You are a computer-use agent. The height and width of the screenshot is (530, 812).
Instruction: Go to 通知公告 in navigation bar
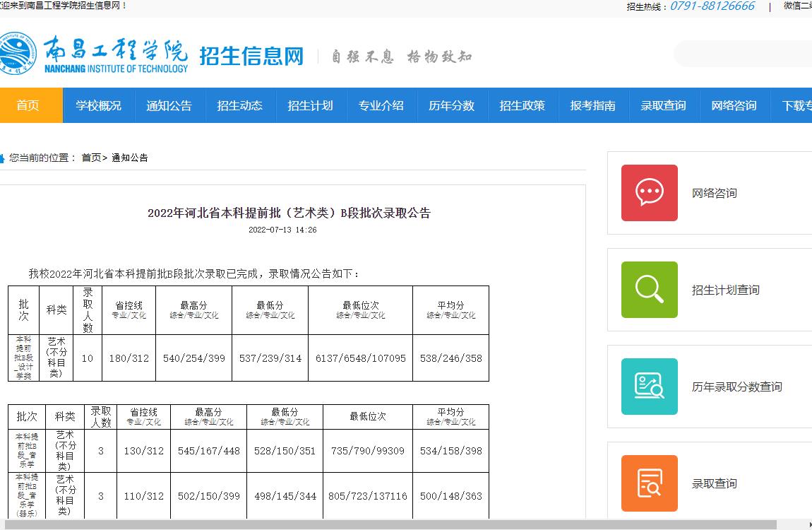(169, 106)
